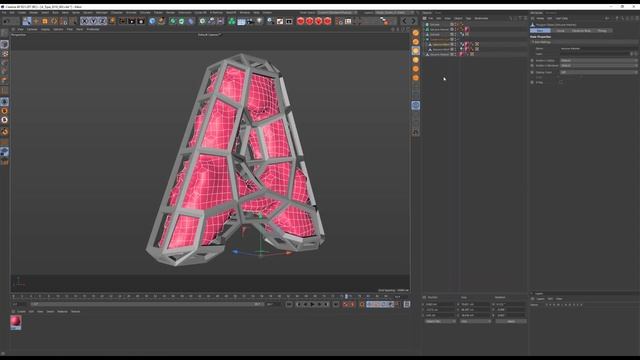Open the Visible in Editor dropdown

click(x=598, y=60)
